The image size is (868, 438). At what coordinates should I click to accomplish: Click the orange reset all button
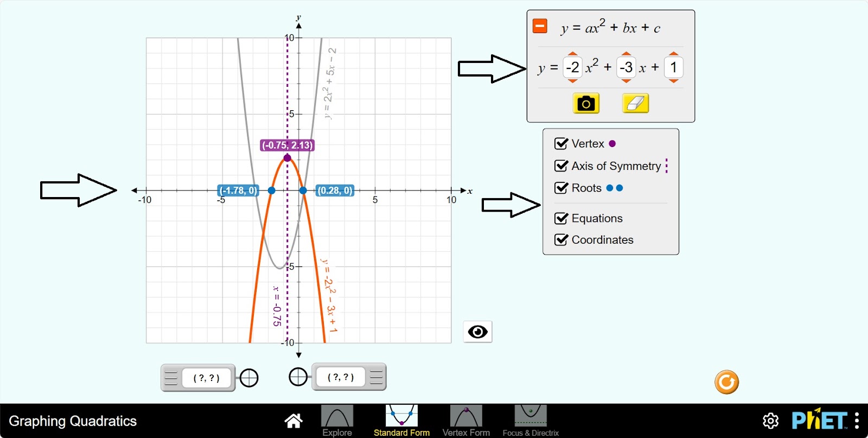tap(726, 382)
